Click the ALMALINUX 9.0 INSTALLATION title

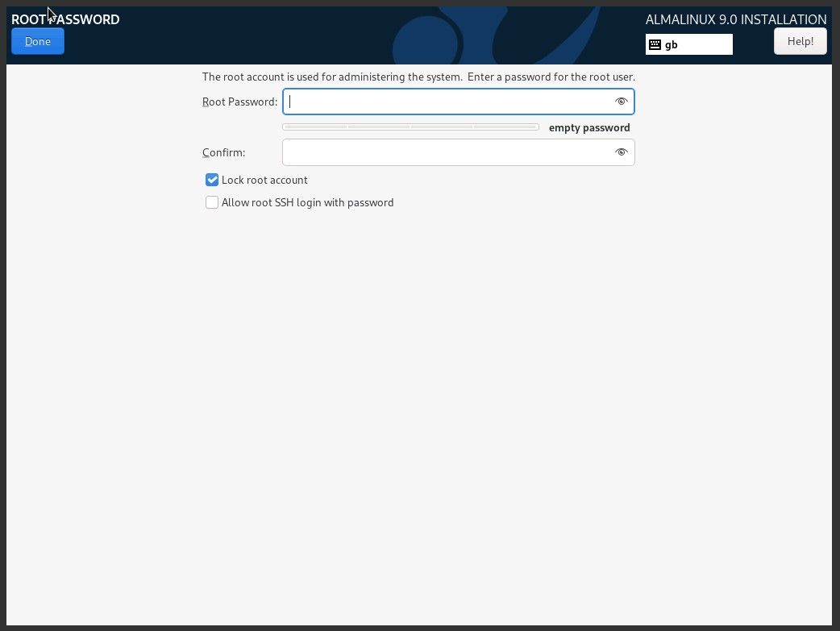point(735,19)
